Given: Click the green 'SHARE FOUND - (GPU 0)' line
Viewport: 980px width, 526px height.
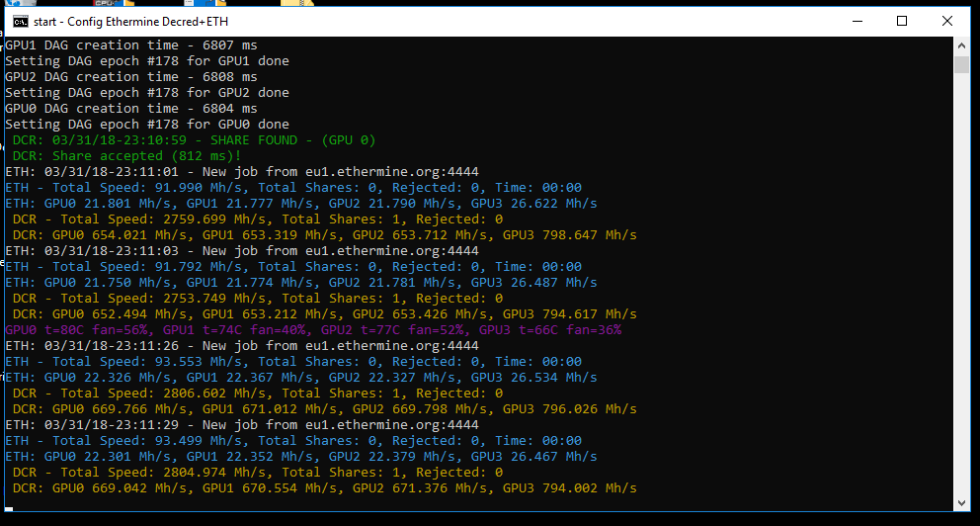Looking at the screenshot, I should pyautogui.click(x=194, y=140).
